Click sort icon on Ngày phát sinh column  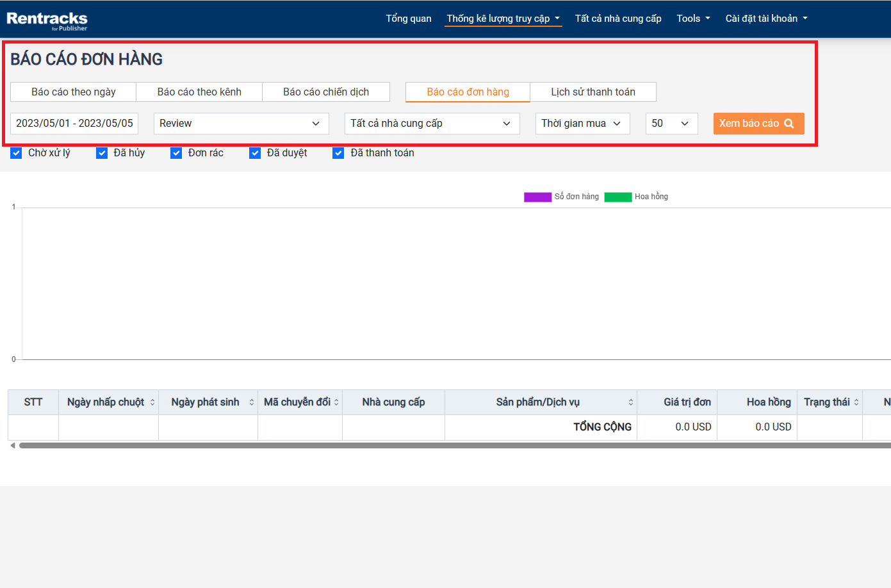252,402
